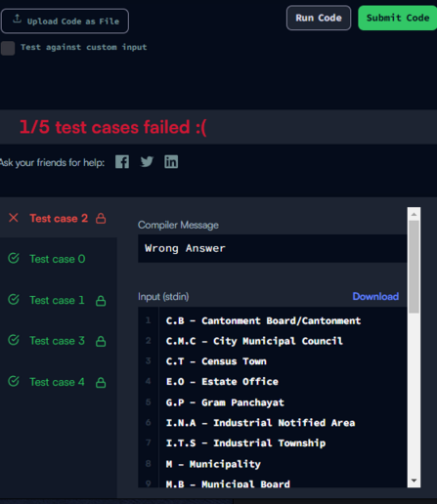Click input line 'E.O – Estate Office'

click(x=222, y=382)
